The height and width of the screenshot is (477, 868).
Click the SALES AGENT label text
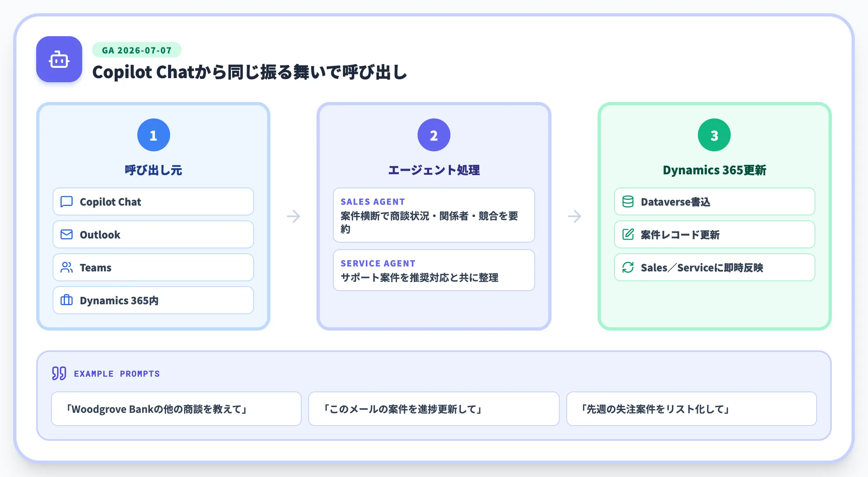373,202
